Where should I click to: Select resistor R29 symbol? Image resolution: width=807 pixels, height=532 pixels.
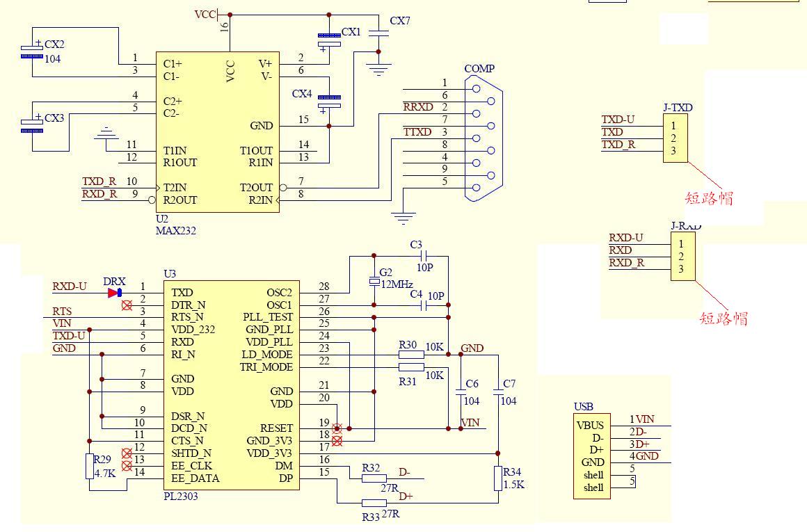coord(90,467)
